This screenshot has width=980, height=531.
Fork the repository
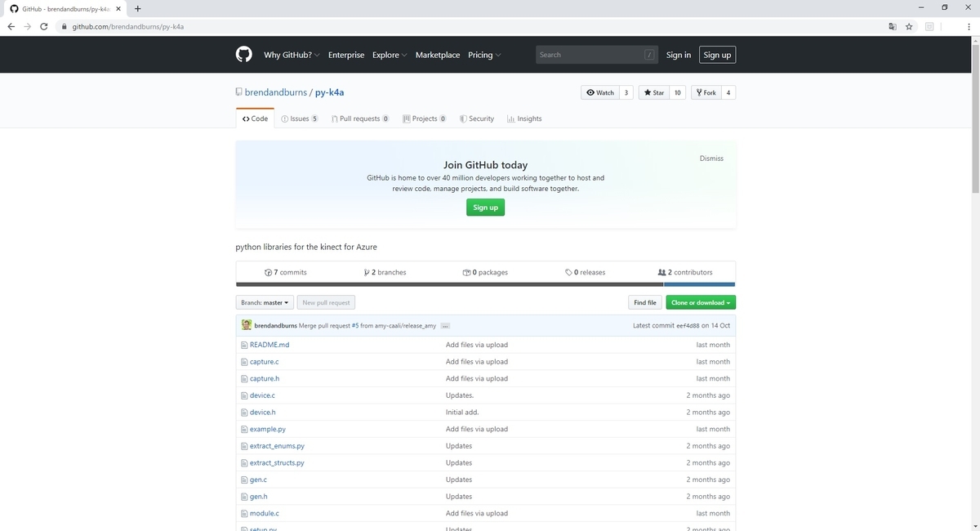(706, 92)
